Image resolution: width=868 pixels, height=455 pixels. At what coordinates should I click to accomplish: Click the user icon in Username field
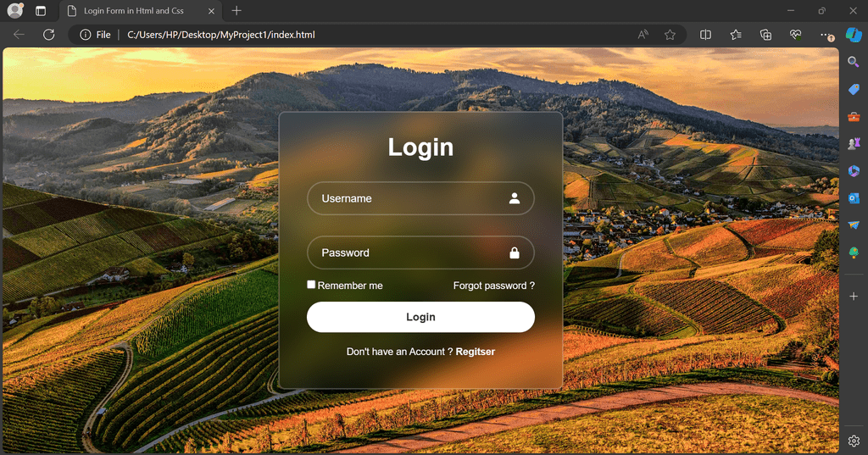tap(515, 198)
